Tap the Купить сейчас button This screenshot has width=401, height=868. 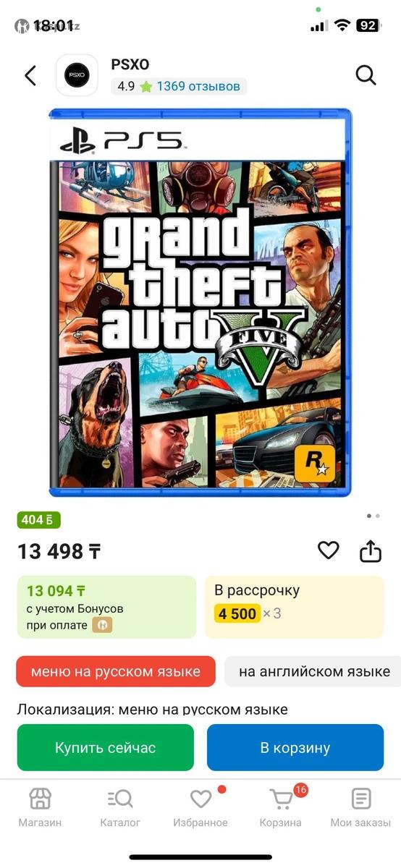coord(106,747)
